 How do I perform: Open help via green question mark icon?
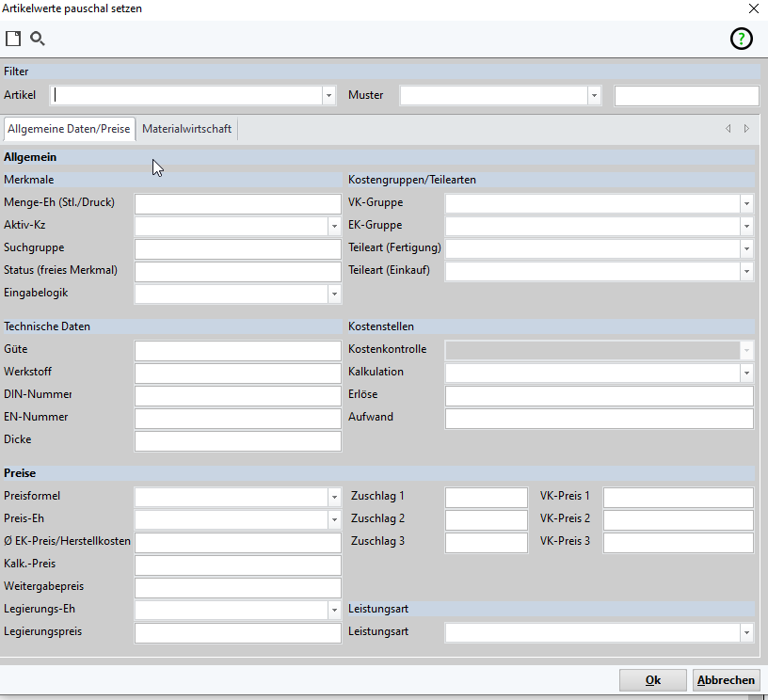click(742, 39)
